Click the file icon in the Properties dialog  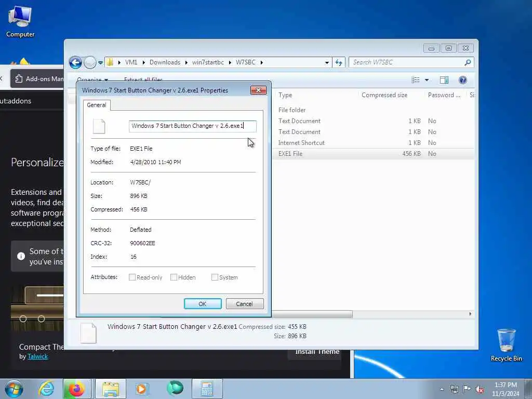coord(99,127)
